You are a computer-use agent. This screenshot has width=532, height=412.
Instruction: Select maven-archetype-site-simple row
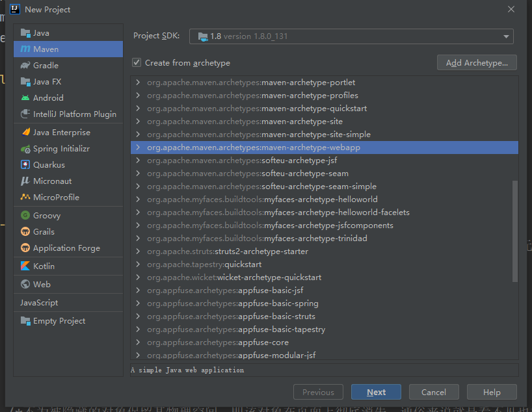[x=325, y=135]
